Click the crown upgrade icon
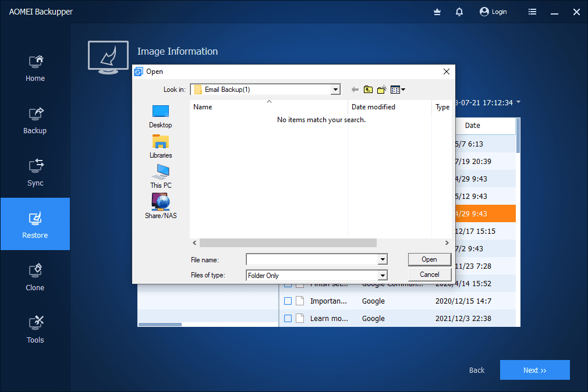Image resolution: width=588 pixels, height=392 pixels. (438, 12)
